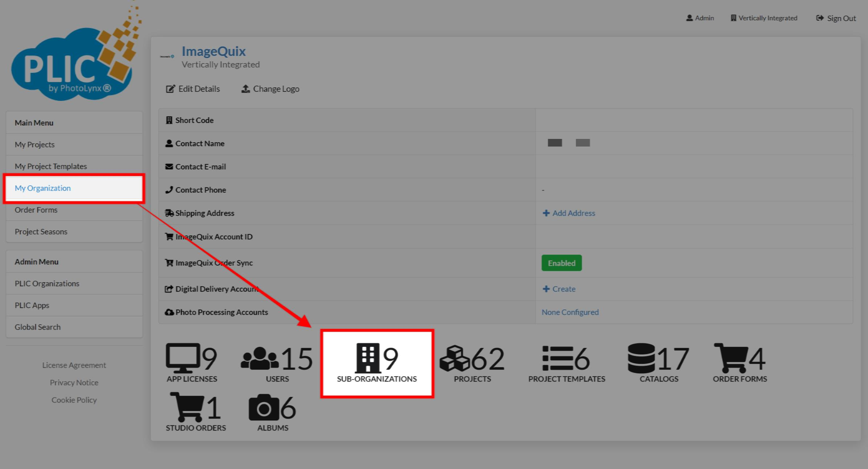Image resolution: width=868 pixels, height=469 pixels.
Task: Open Project Seasons menu item
Action: pyautogui.click(x=74, y=231)
